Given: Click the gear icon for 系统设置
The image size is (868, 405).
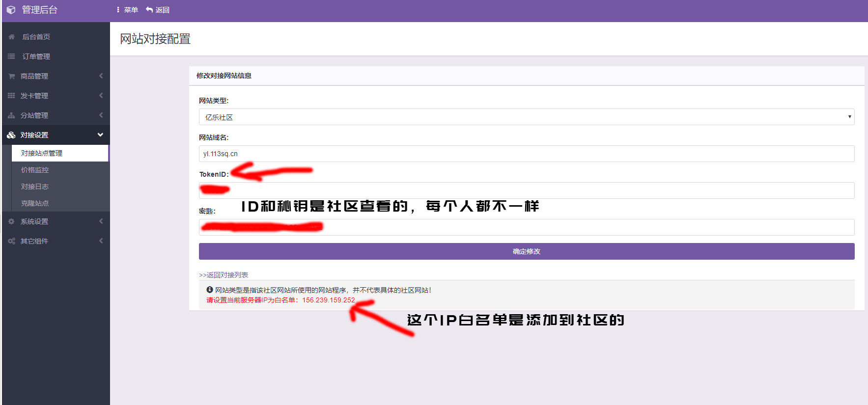Looking at the screenshot, I should [x=11, y=221].
